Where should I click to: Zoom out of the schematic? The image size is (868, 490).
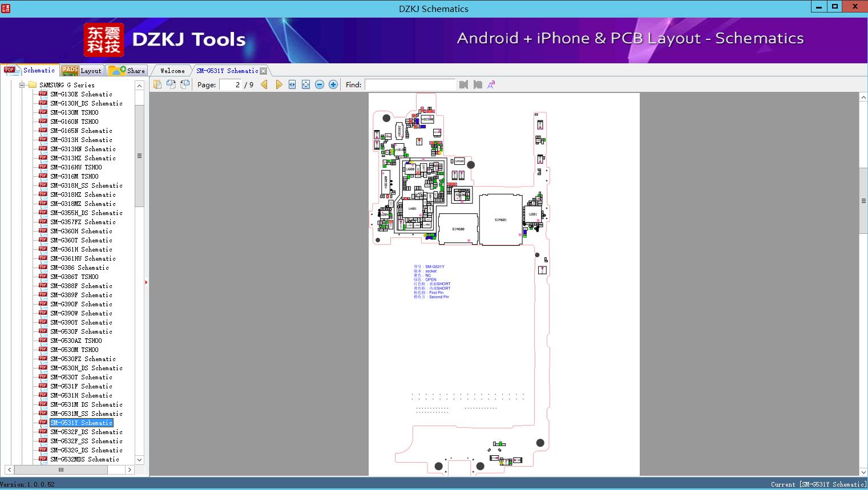point(320,84)
